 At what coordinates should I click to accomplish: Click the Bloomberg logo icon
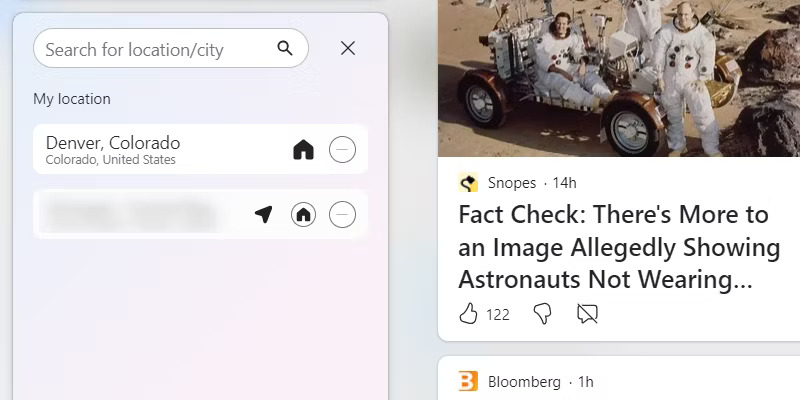(x=468, y=381)
